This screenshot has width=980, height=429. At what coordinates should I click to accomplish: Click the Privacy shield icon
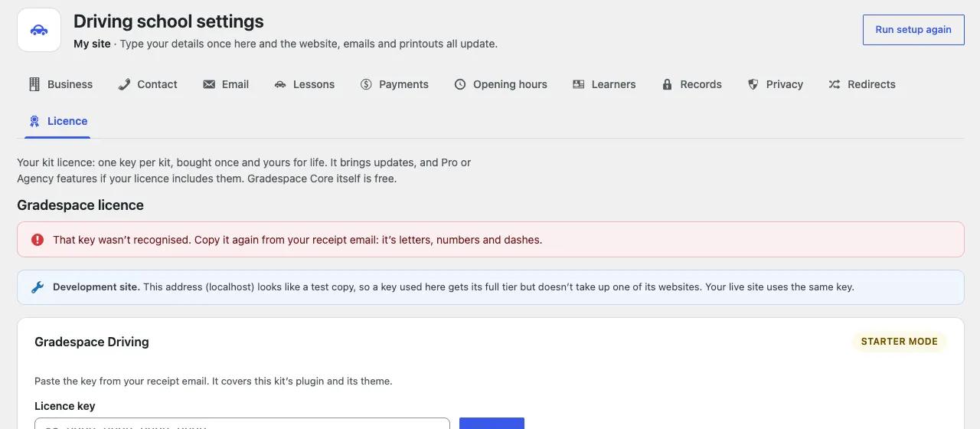click(x=753, y=84)
